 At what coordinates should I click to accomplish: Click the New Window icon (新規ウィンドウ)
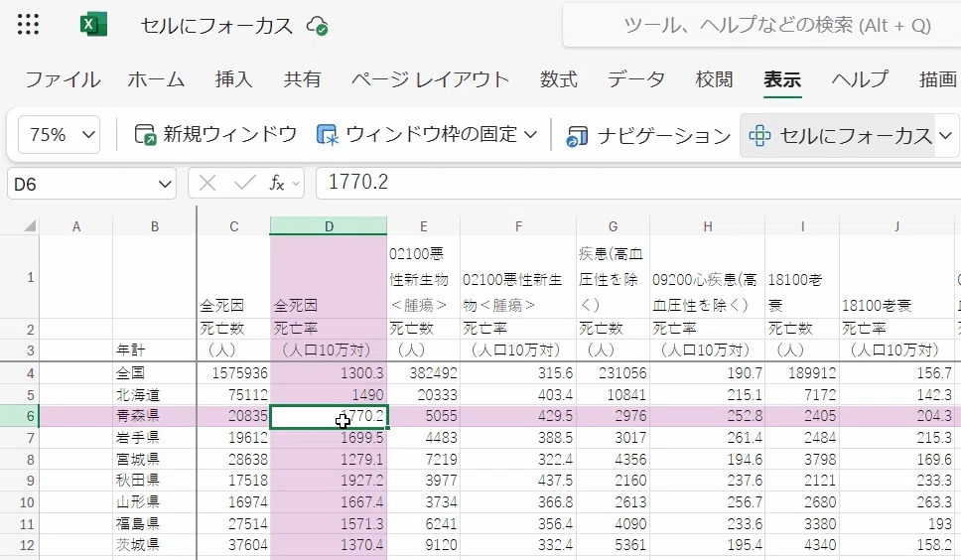(x=146, y=135)
